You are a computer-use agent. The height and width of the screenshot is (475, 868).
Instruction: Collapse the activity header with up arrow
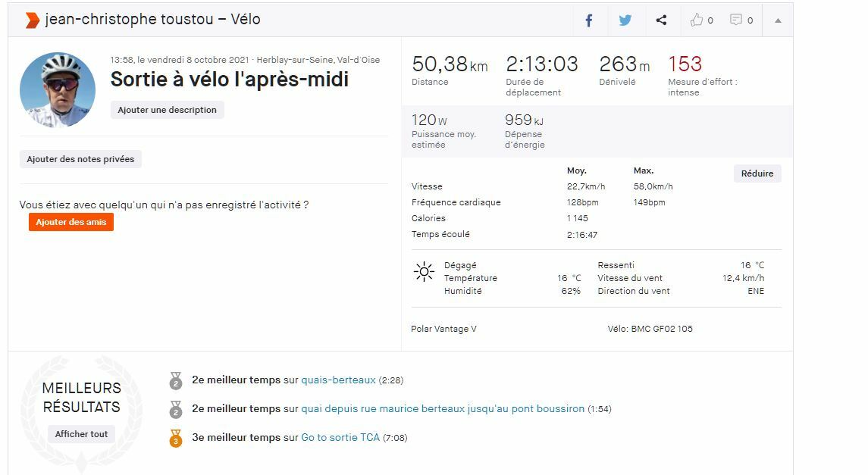pyautogui.click(x=778, y=20)
